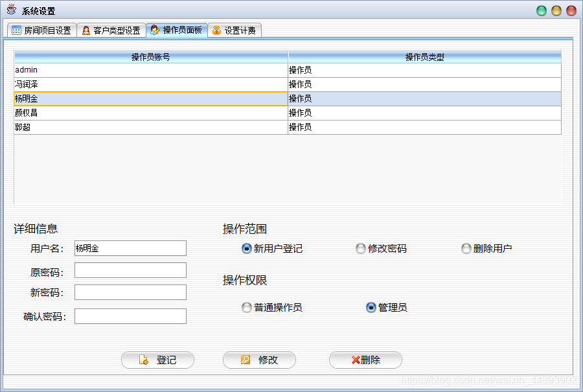
Task: Click the 修改 button
Action: 259,360
